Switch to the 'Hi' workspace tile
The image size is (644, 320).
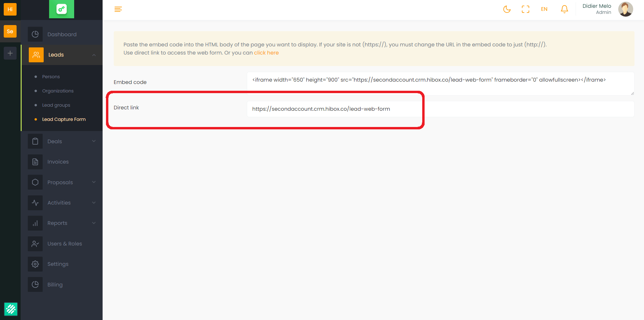pos(10,9)
